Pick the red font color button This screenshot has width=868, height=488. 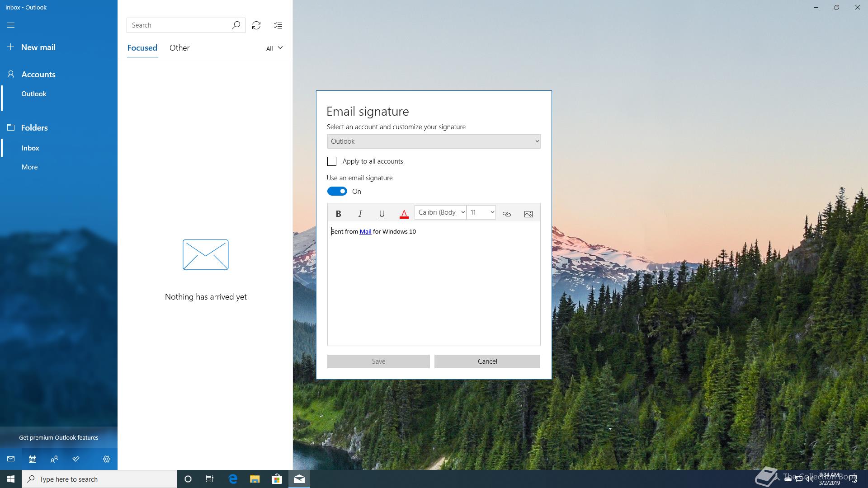point(404,214)
